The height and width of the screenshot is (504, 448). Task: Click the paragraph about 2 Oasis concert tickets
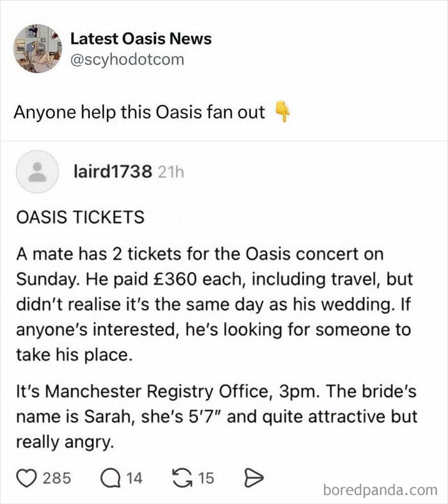[214, 304]
